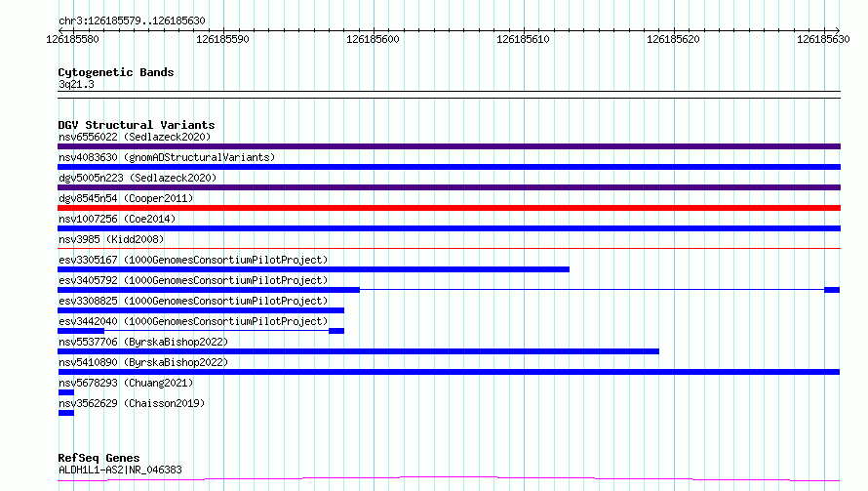Click ruler coordinate 126185590
Image resolution: width=868 pixels, height=491 pixels.
[x=222, y=39]
